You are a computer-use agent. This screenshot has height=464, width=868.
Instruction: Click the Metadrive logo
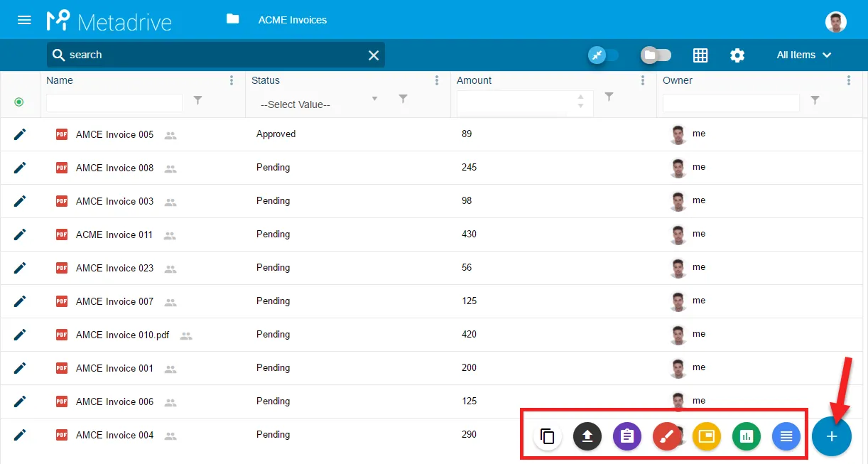coord(109,21)
